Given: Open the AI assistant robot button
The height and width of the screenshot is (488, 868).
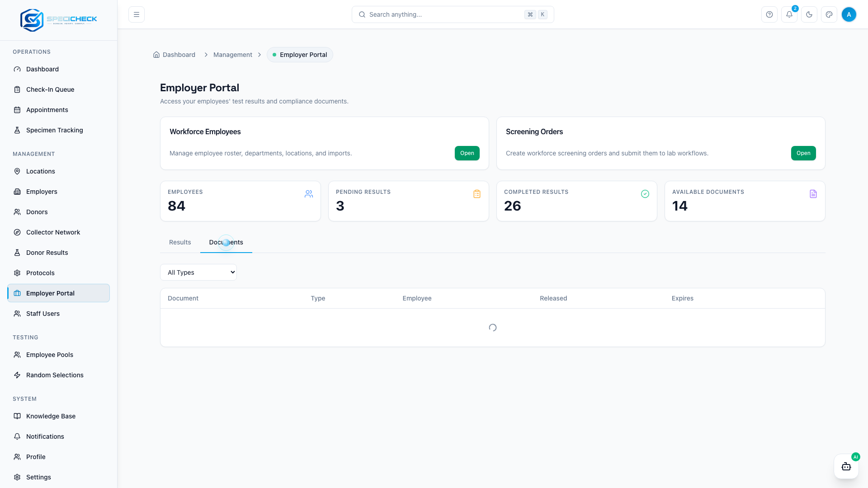Looking at the screenshot, I should (846, 466).
